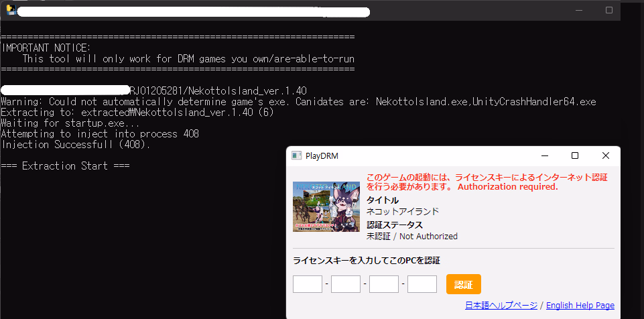The width and height of the screenshot is (644, 319).
Task: Click the Extraction Start line in console
Action: pyautogui.click(x=66, y=166)
